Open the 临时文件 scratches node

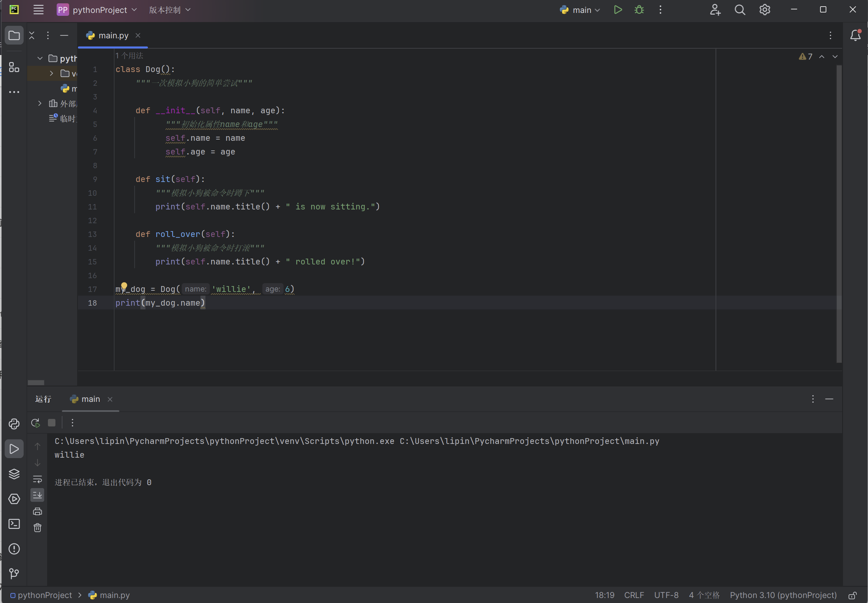coord(63,118)
